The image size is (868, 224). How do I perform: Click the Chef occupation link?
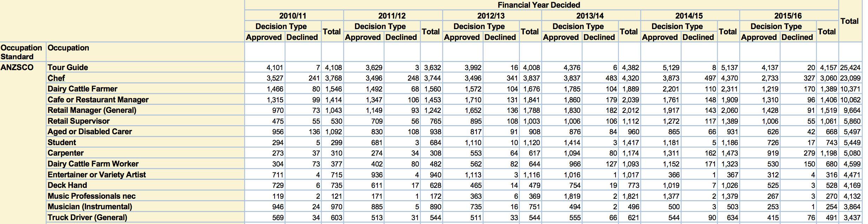click(56, 78)
